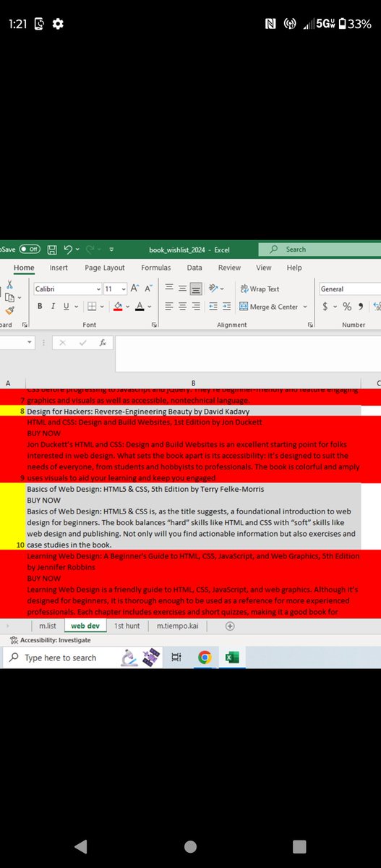The image size is (381, 868).
Task: Open the Review ribbon tab
Action: coord(229,268)
